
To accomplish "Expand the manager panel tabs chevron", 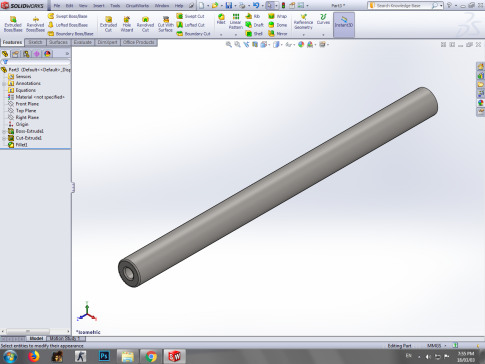I will 67,54.
